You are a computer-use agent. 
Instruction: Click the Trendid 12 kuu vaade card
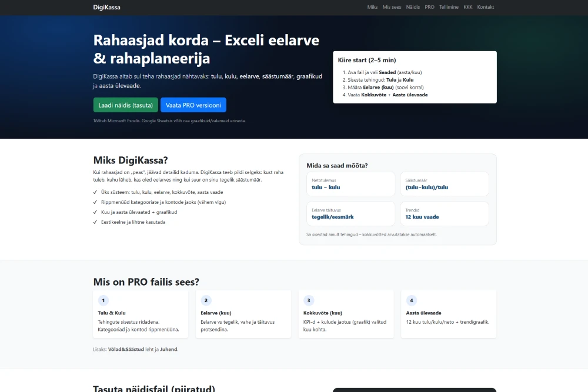(445, 213)
